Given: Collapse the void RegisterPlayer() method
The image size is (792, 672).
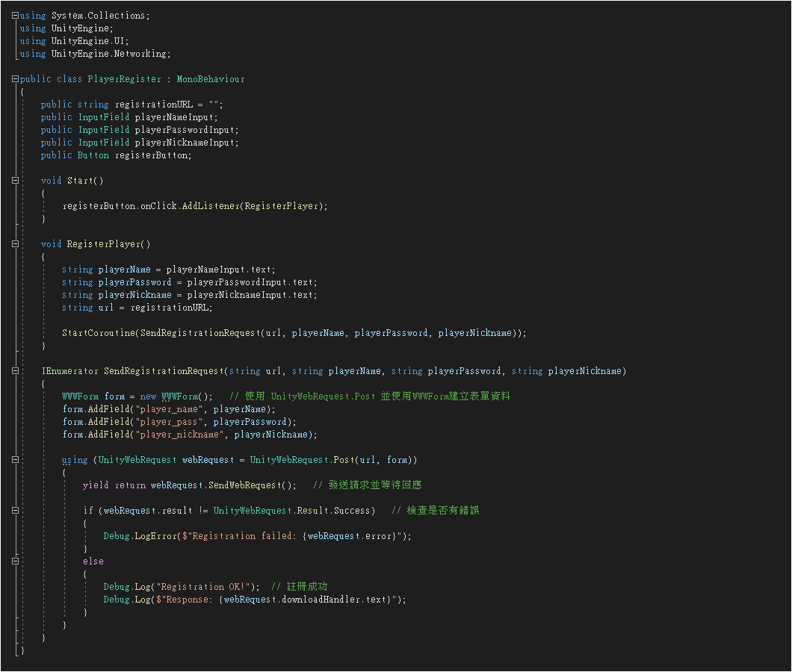Looking at the screenshot, I should (x=15, y=244).
